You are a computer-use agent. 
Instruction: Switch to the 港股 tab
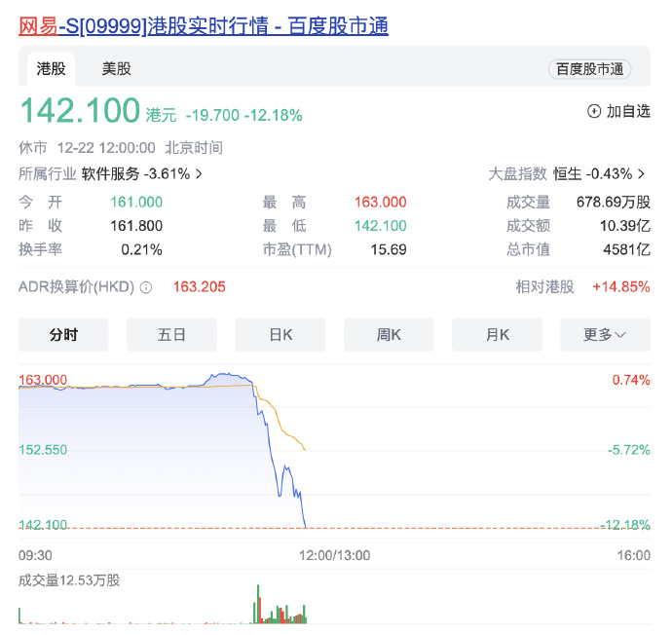point(51,68)
